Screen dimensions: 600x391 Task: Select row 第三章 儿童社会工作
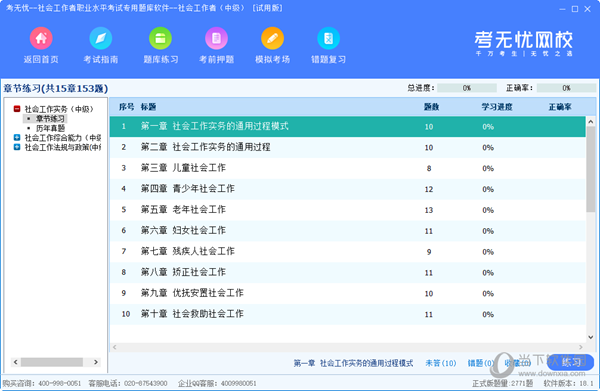click(x=347, y=168)
